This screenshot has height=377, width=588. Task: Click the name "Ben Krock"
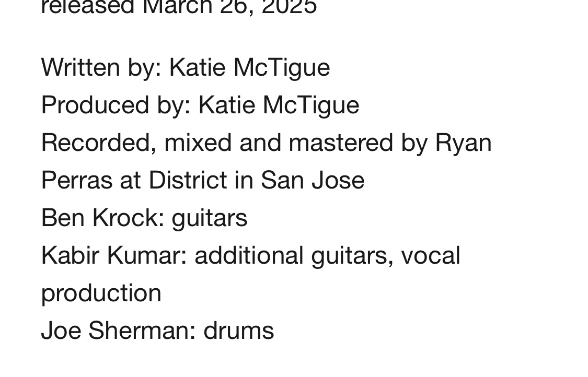(x=99, y=218)
